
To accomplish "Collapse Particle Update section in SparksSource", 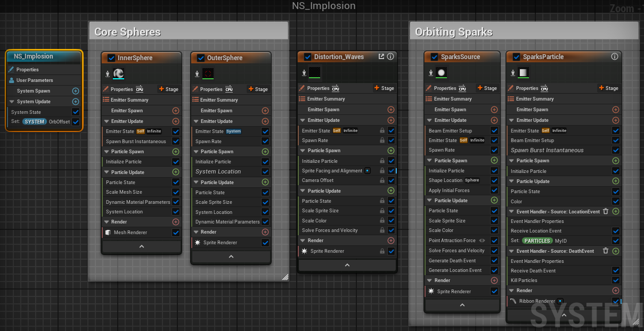I will click(429, 201).
